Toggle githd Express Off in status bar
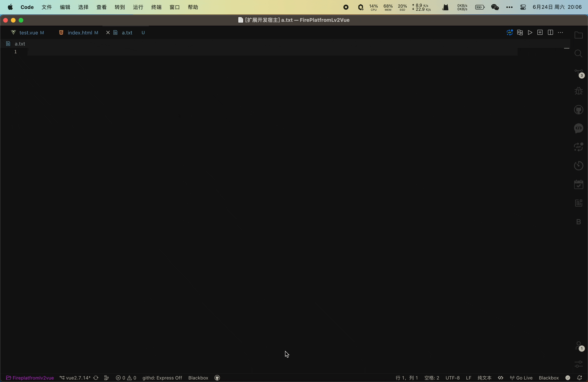The image size is (588, 382). click(162, 378)
